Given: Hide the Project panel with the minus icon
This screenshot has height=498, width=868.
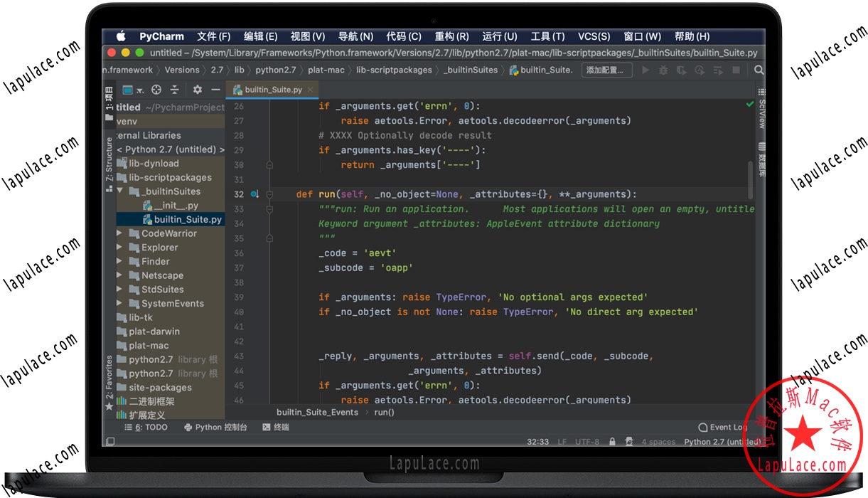Looking at the screenshot, I should (217, 90).
